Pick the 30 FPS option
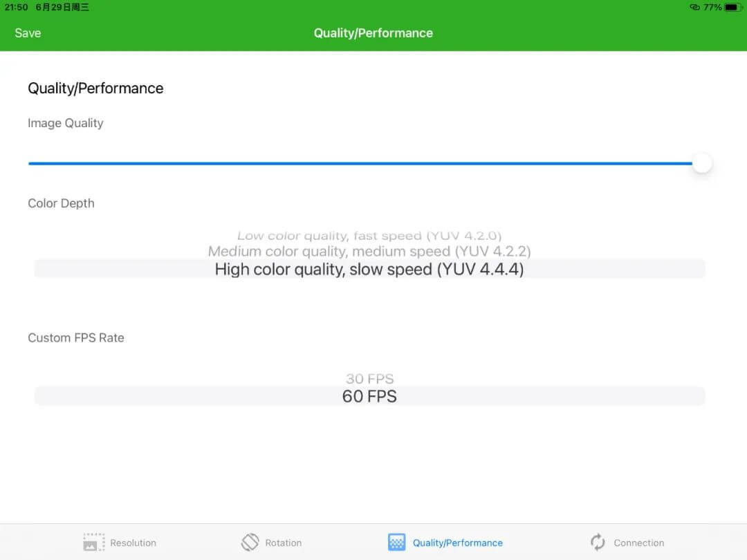 [x=369, y=379]
